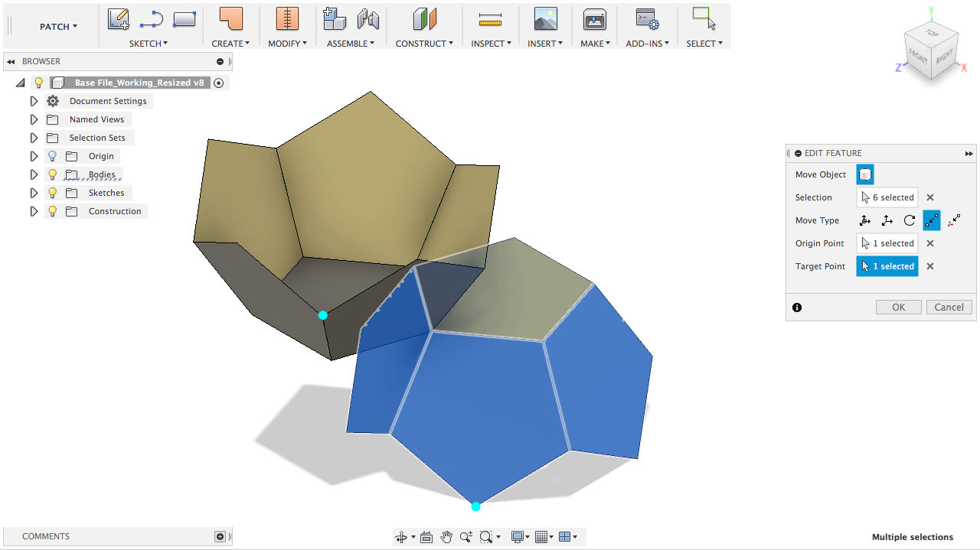
Task: Expand the Named Views node
Action: point(34,119)
